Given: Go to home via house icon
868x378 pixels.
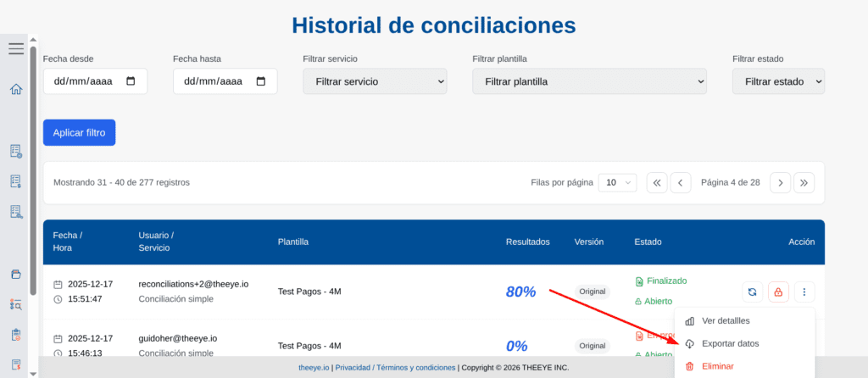Looking at the screenshot, I should click(x=15, y=89).
